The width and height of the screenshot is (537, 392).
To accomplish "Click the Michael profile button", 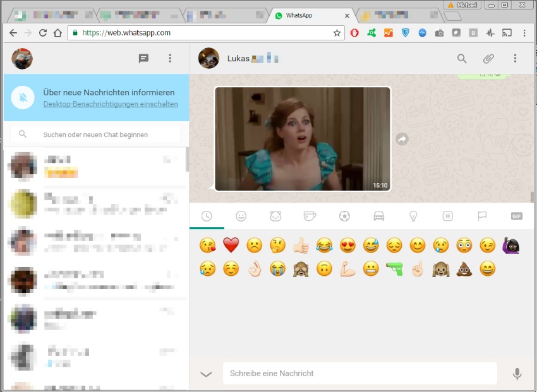I will point(462,5).
